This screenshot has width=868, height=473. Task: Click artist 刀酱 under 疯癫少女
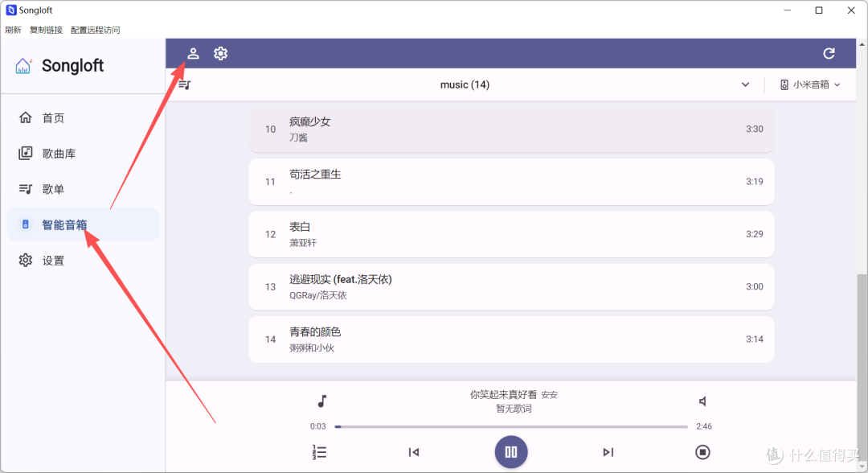(298, 138)
